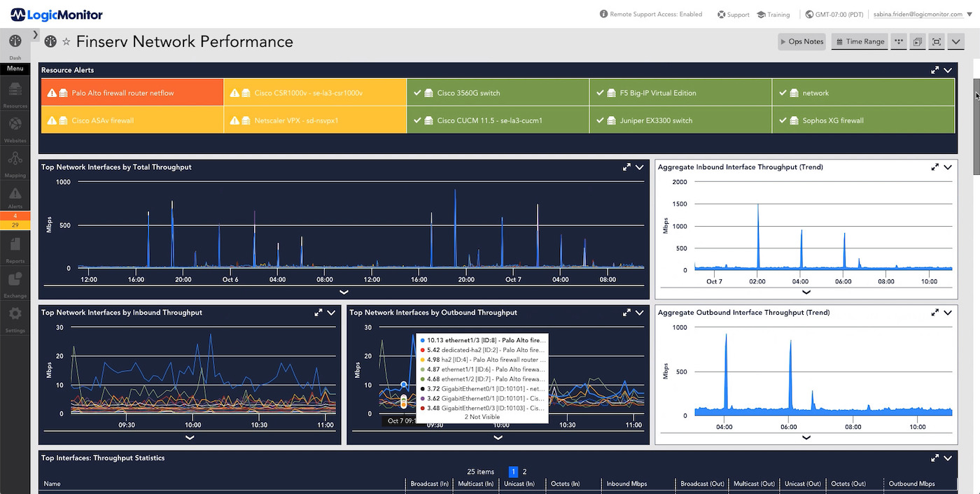This screenshot has width=980, height=494.
Task: Open Aggregate Outbound Throughput widget menu
Action: (948, 313)
